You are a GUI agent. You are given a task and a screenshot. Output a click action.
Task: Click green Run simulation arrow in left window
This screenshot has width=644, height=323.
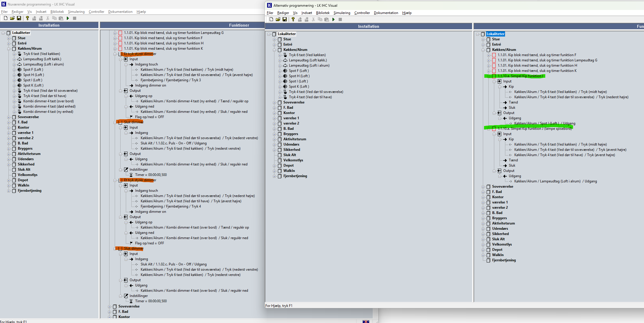click(x=68, y=18)
